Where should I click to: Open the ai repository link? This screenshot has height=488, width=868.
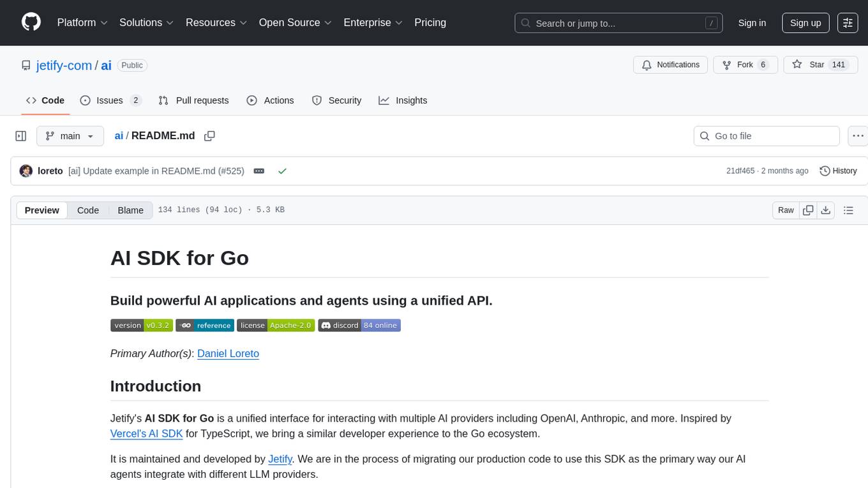[x=107, y=65]
